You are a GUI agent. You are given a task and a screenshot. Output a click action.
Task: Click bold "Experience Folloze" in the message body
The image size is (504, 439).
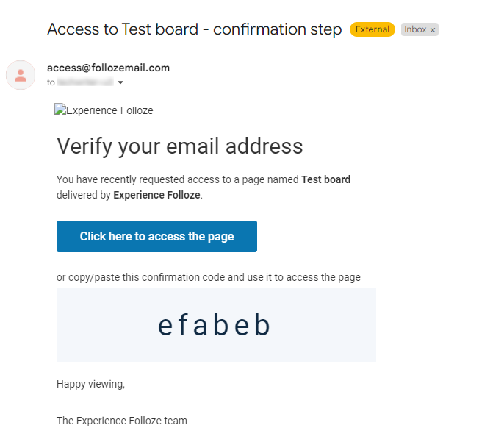[x=156, y=195]
